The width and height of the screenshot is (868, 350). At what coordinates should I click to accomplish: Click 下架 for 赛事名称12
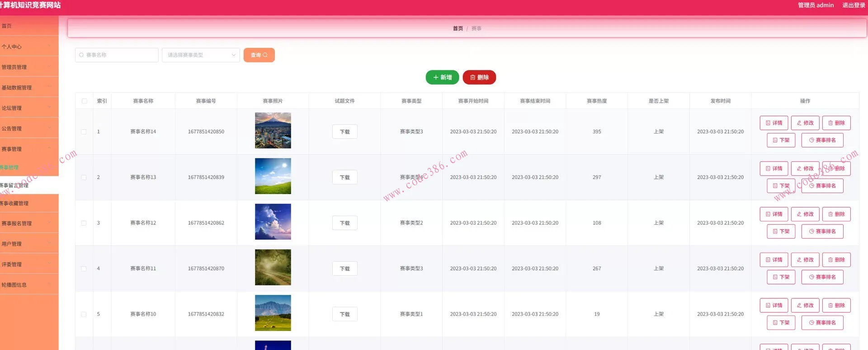(x=781, y=232)
